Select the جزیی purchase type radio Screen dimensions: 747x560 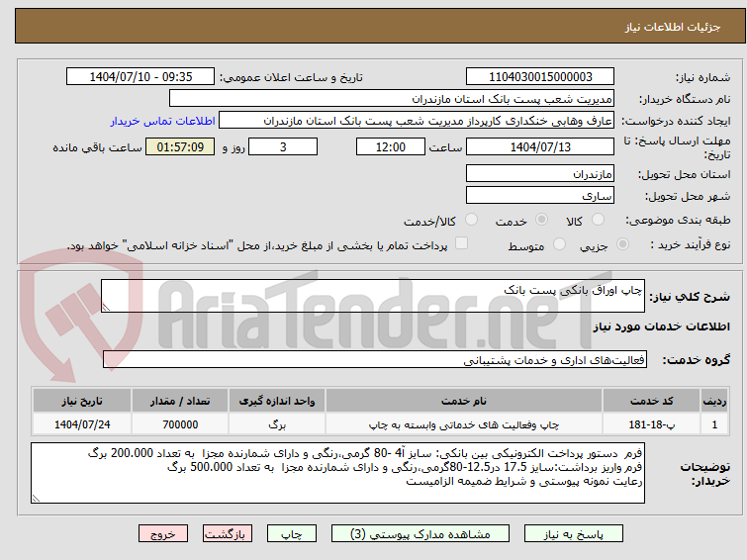click(x=622, y=244)
